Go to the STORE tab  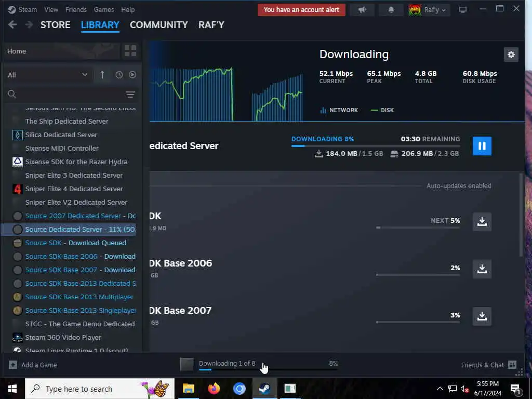55,25
